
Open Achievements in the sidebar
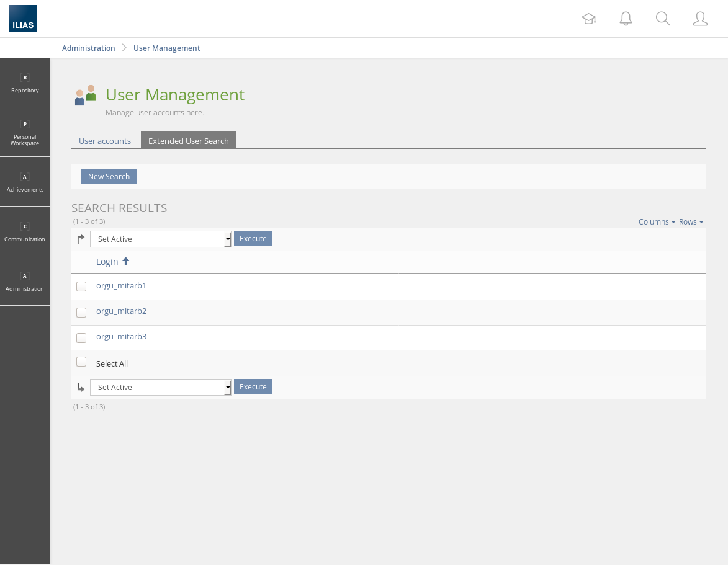click(x=25, y=182)
